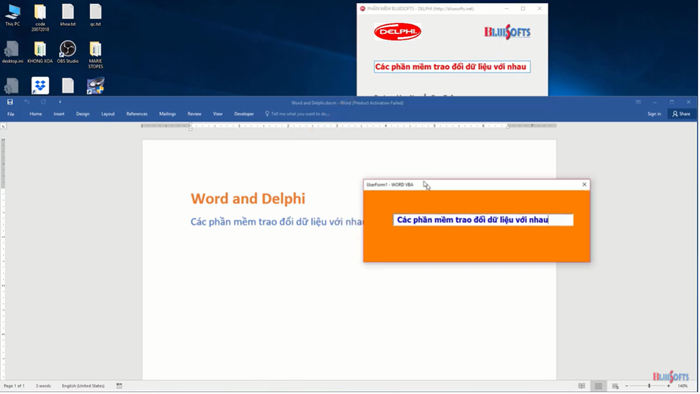Click the Ribbon Display Options icon
Viewport: 700px width, 394px height.
(x=638, y=102)
